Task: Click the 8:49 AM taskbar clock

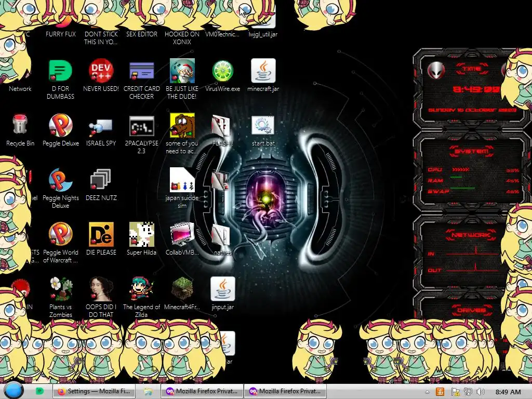Action: click(x=508, y=392)
